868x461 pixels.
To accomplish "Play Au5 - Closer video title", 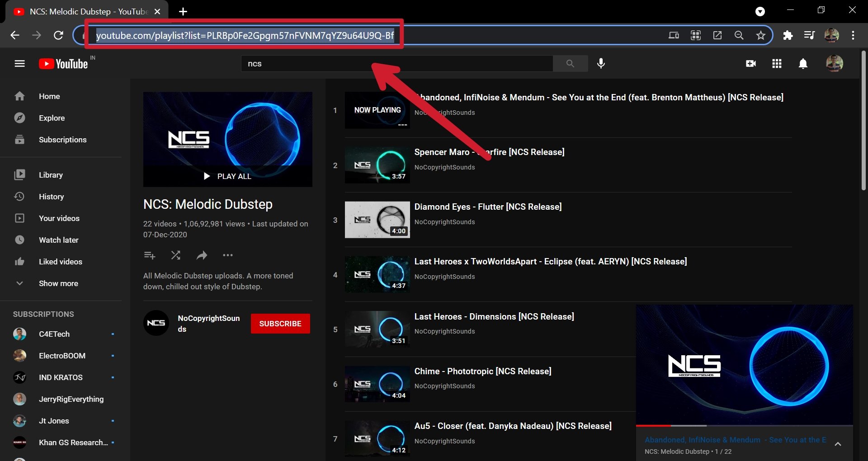I will (513, 426).
